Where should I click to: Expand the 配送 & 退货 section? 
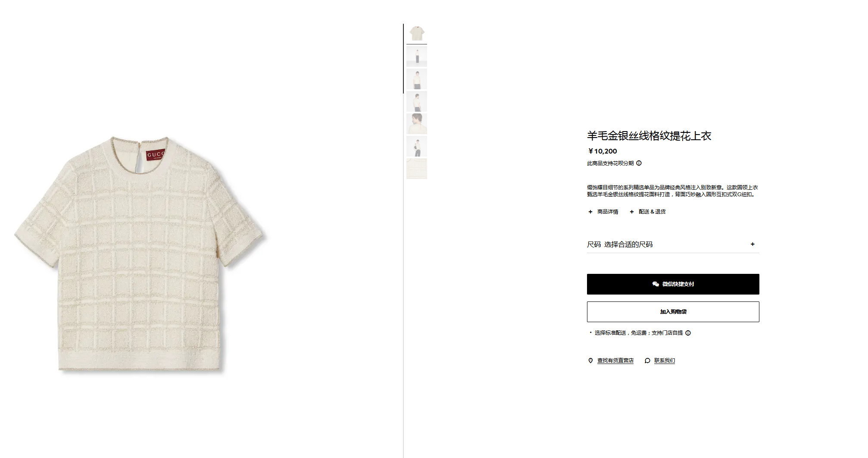[x=648, y=212]
